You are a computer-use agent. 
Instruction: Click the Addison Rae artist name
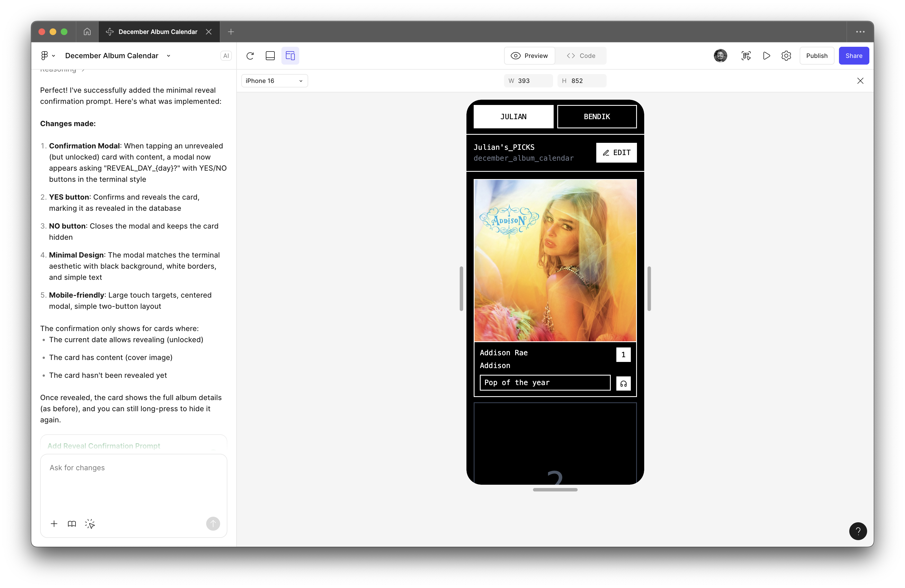coord(503,352)
